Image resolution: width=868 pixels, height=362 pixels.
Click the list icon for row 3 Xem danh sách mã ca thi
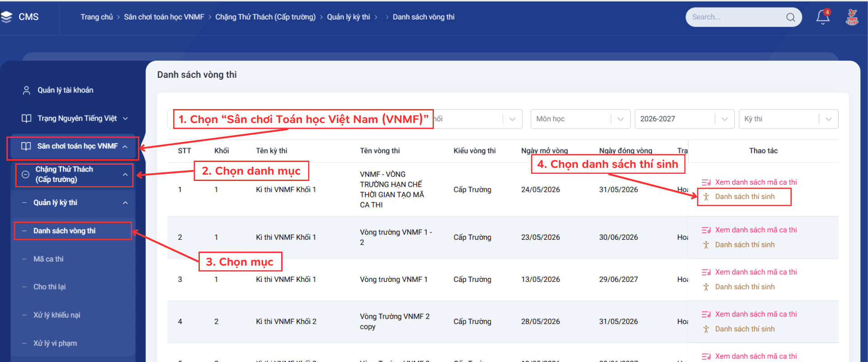(x=706, y=272)
